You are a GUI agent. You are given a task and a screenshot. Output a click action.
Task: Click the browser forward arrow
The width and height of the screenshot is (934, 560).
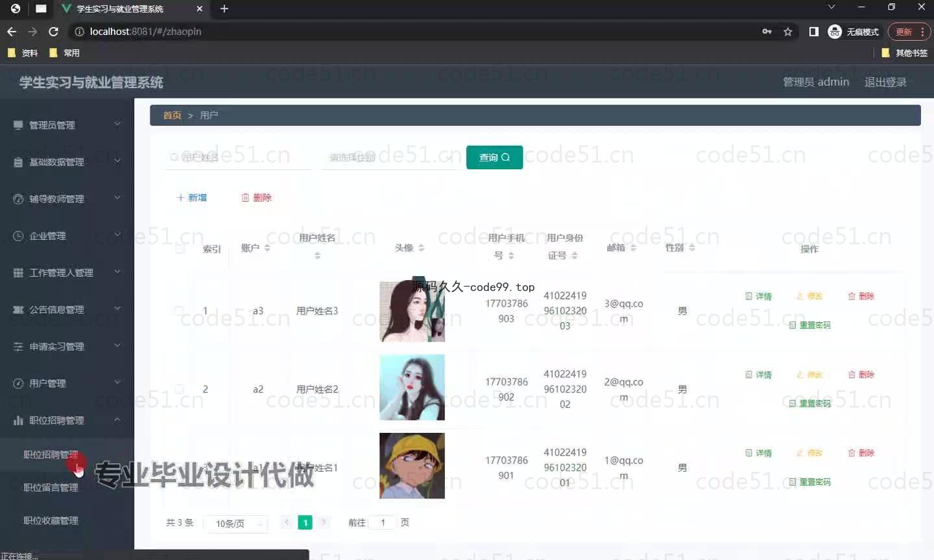pyautogui.click(x=32, y=31)
